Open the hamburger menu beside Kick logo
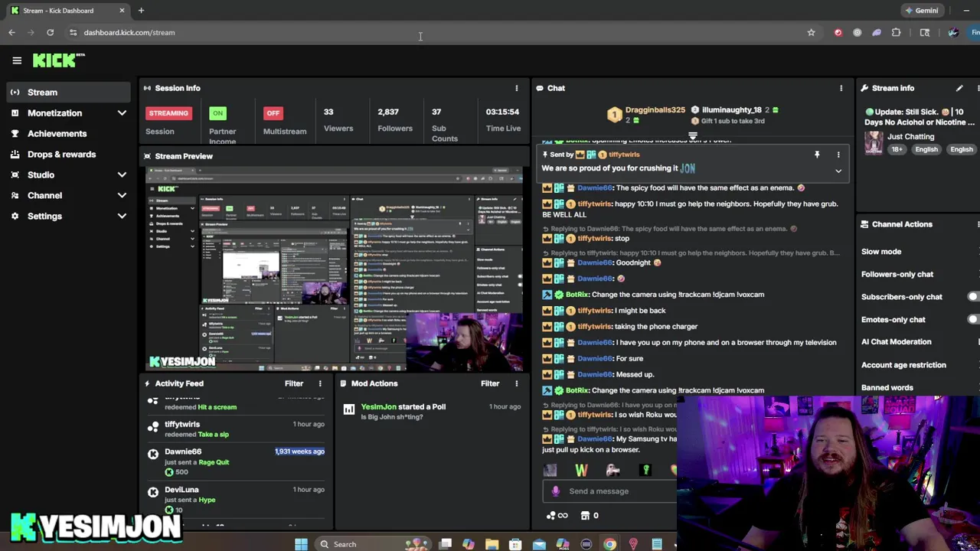Image resolution: width=980 pixels, height=551 pixels. click(17, 60)
